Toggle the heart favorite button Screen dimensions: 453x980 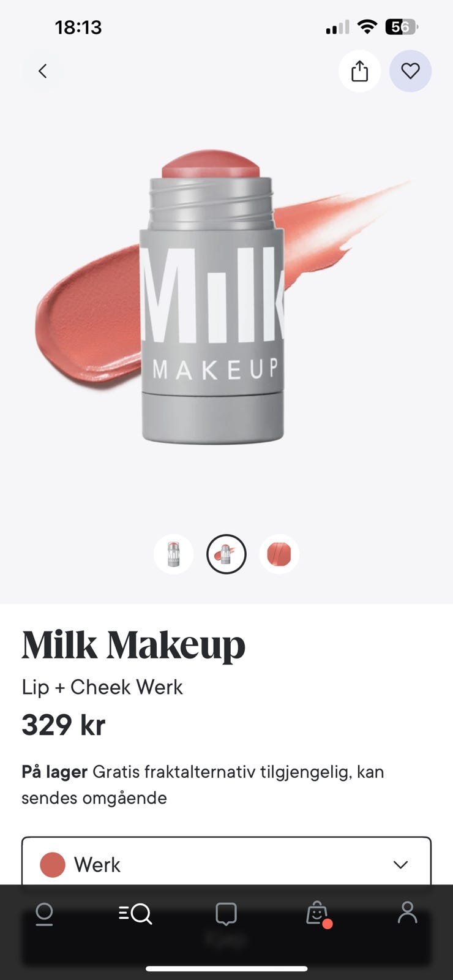(x=410, y=71)
